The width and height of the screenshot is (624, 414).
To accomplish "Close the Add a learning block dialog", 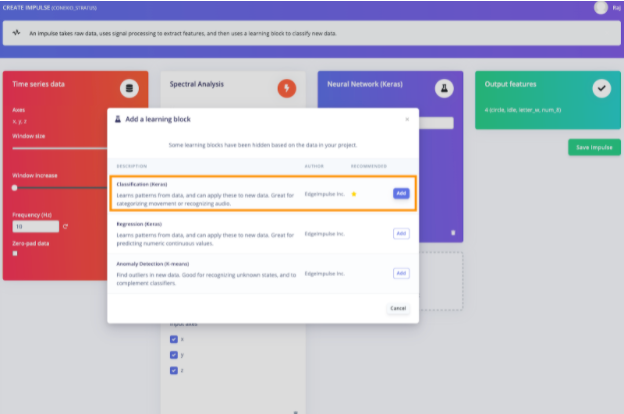I will pyautogui.click(x=406, y=119).
